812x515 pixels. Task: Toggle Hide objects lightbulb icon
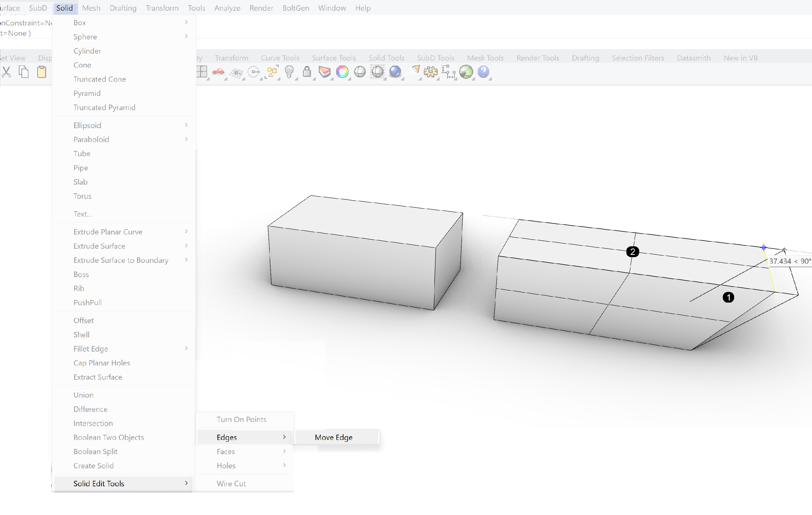coord(289,72)
